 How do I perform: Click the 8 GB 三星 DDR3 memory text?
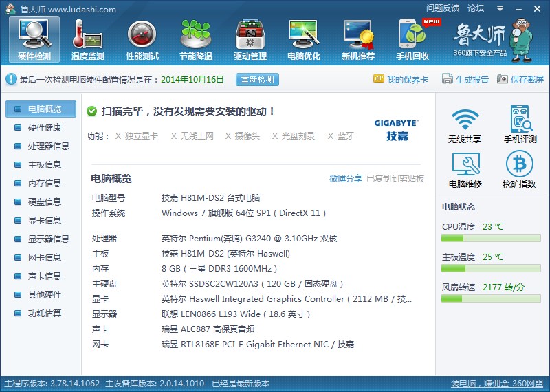tap(219, 269)
